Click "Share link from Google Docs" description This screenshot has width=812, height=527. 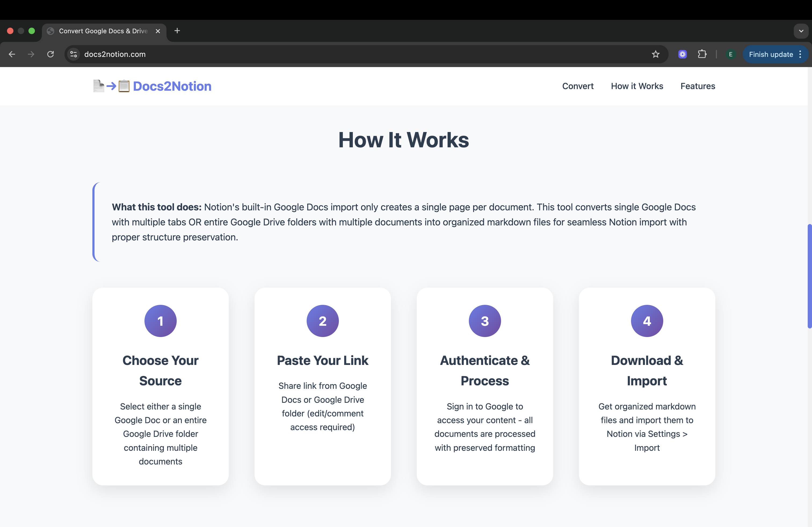[x=323, y=406]
